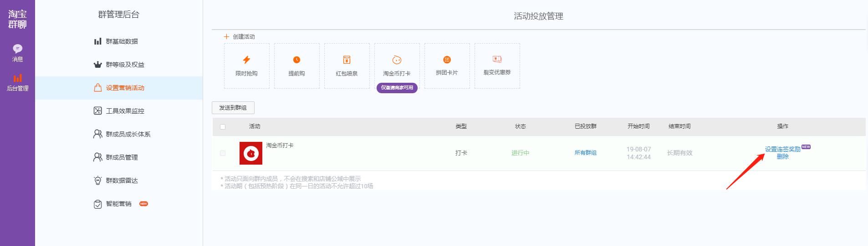Open 后台管理 in the purple sidebar
This screenshot has height=246, width=868.
coord(17,83)
